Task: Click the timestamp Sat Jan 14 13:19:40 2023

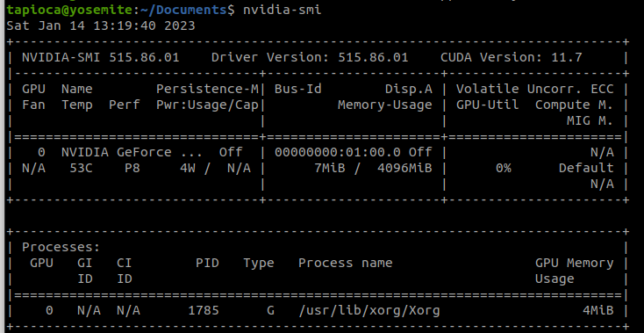Action: click(x=101, y=25)
